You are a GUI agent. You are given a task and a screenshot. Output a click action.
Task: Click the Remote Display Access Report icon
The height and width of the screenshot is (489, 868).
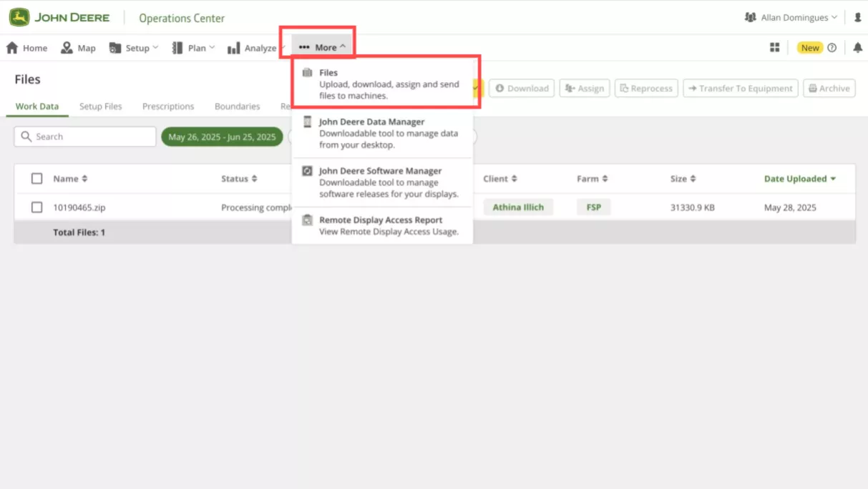click(x=307, y=220)
